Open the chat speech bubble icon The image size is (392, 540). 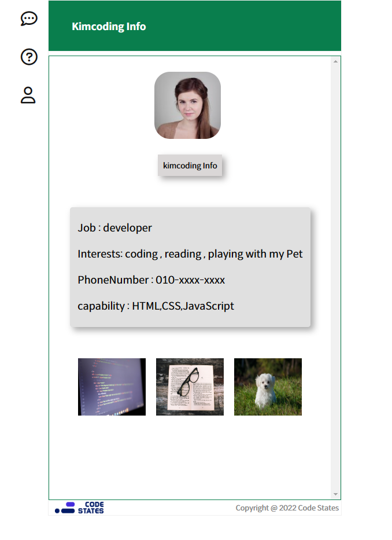[x=29, y=19]
